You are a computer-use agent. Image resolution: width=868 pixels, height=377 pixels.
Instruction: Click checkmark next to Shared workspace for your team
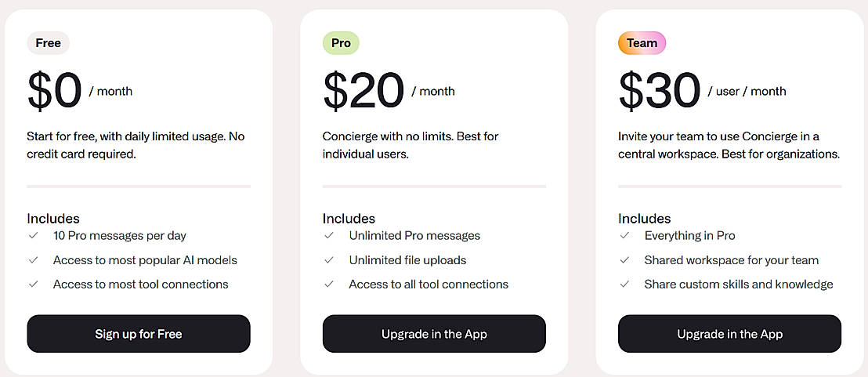[624, 259]
